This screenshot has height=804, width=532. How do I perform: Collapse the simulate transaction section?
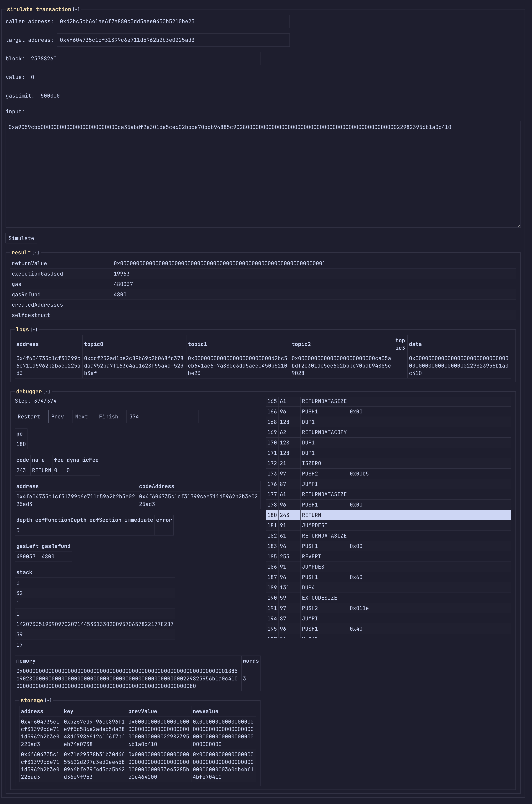[x=76, y=9]
